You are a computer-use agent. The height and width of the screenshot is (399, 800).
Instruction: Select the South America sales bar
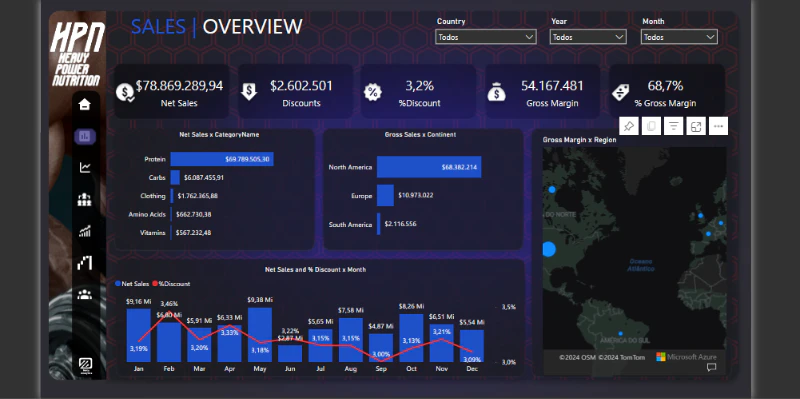379,224
